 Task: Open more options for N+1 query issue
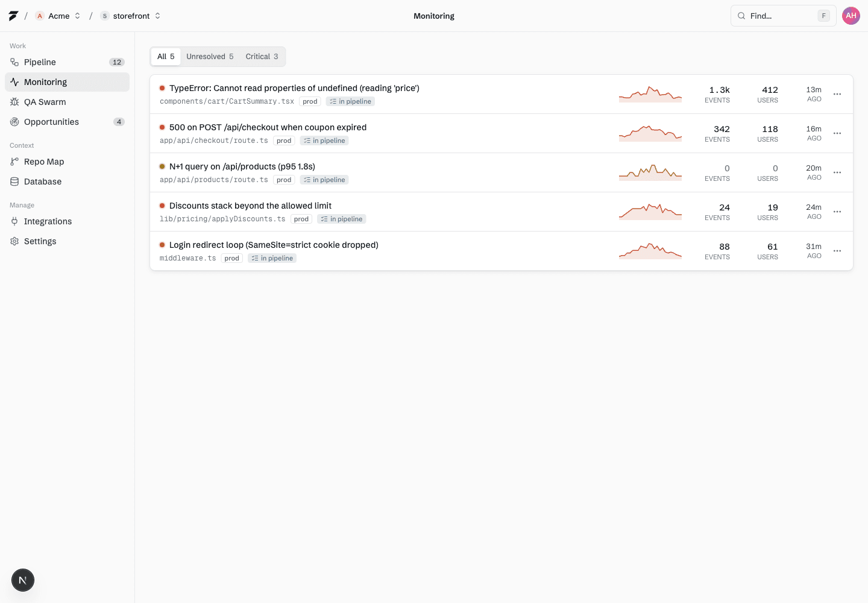837,172
